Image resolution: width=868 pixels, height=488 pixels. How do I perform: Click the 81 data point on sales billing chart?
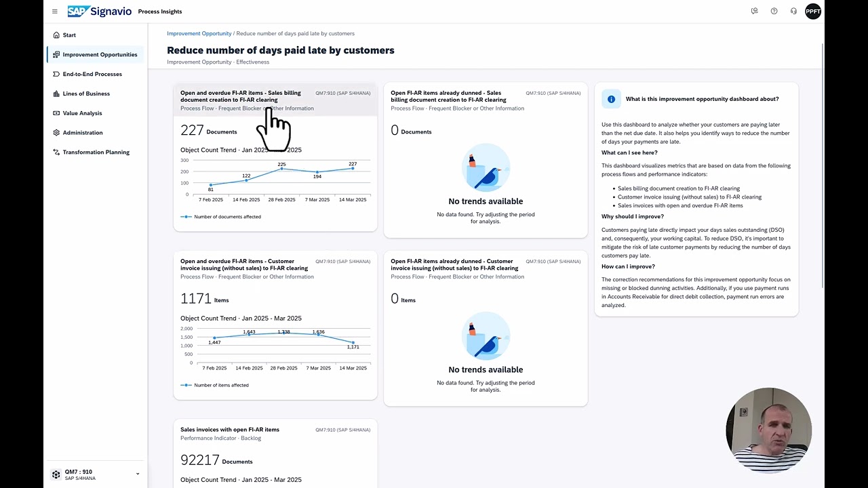[x=211, y=184]
